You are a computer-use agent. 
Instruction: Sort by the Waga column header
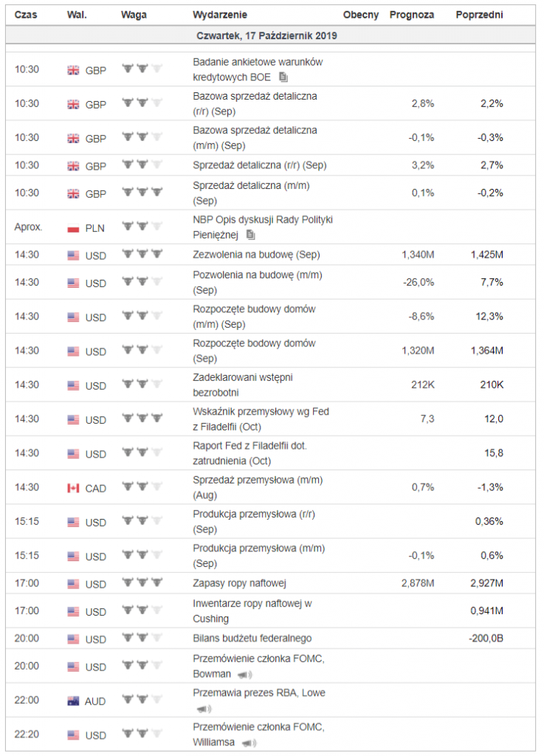(x=134, y=15)
